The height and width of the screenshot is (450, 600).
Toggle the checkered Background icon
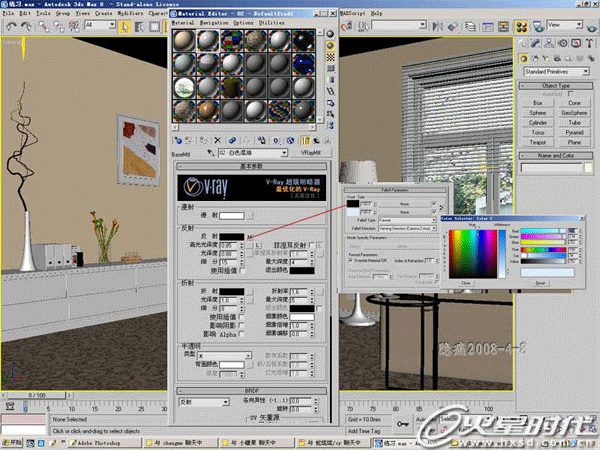(330, 57)
